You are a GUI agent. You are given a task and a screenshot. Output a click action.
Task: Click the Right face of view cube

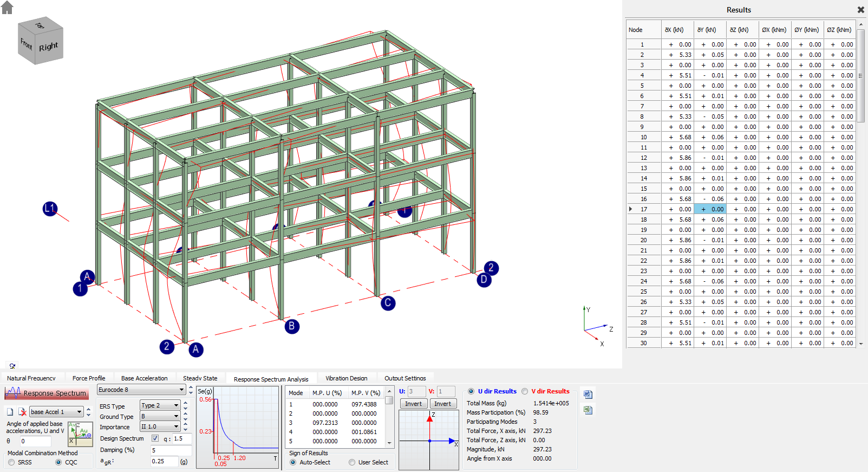pyautogui.click(x=49, y=47)
